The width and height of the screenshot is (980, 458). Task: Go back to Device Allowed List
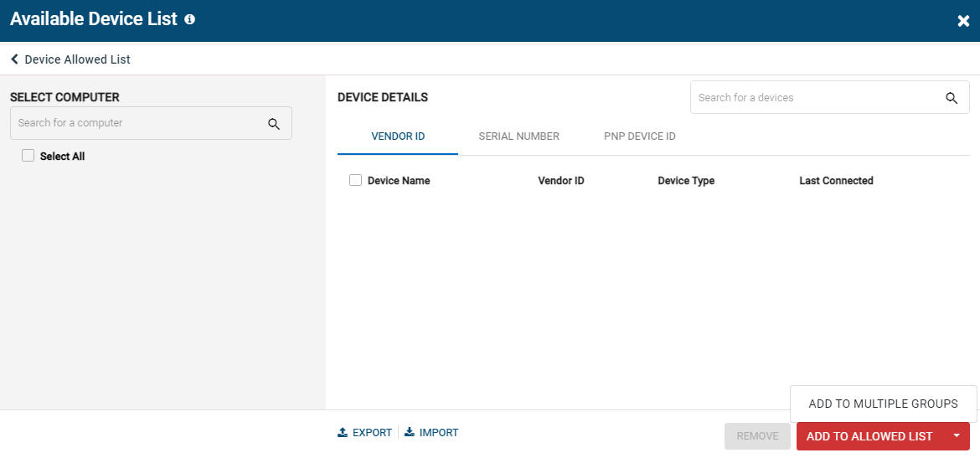tap(77, 59)
